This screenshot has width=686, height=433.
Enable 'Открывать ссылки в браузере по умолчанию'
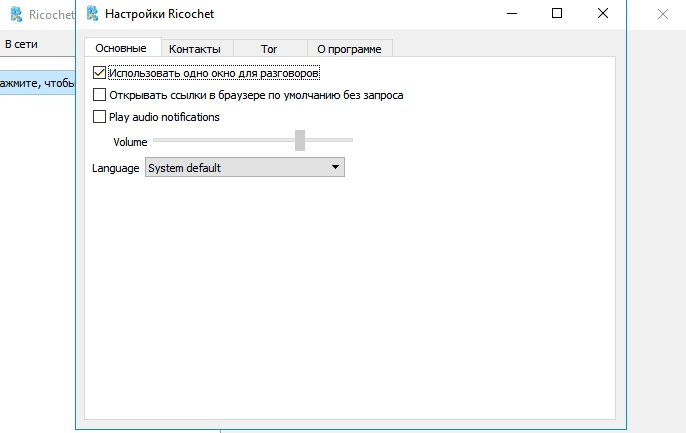coord(99,95)
